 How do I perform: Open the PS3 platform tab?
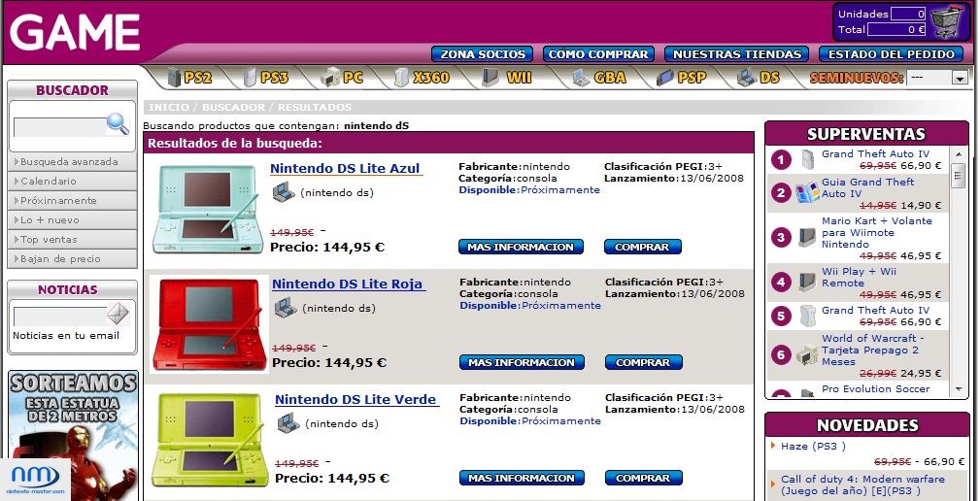click(x=265, y=78)
